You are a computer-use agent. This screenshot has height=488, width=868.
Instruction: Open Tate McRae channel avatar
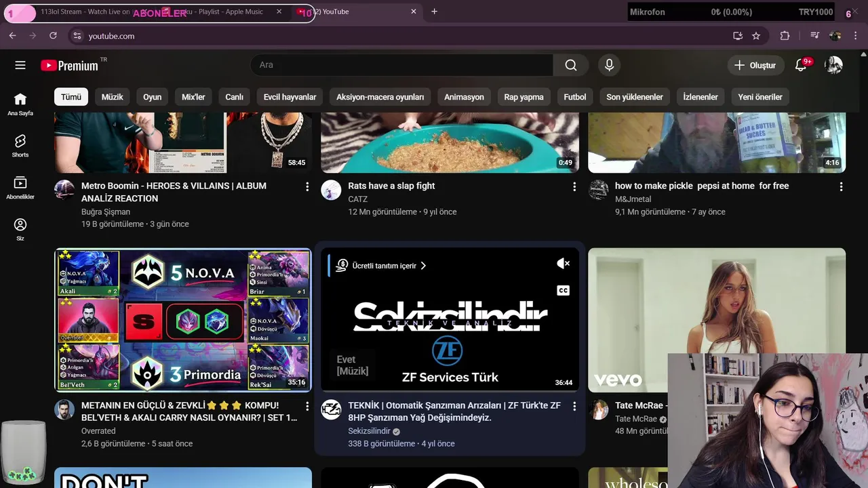point(598,409)
